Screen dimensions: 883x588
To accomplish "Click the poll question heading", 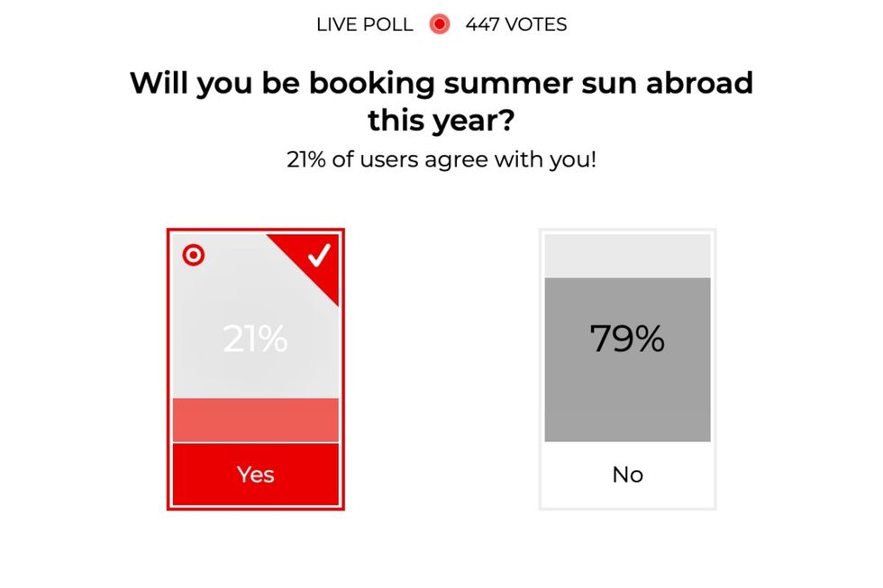I will tap(441, 101).
